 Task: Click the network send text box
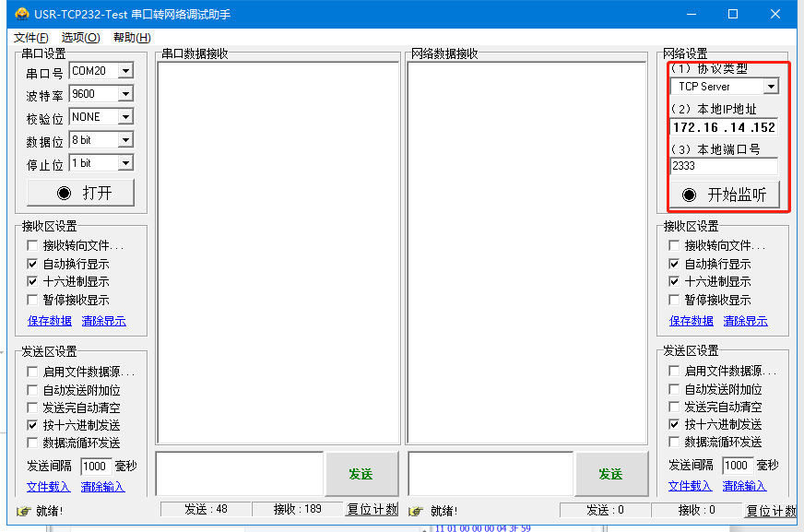click(491, 474)
